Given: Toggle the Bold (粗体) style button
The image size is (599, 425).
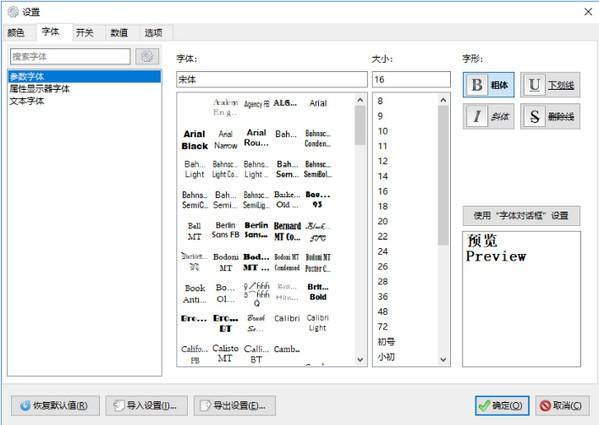Looking at the screenshot, I should coord(489,85).
